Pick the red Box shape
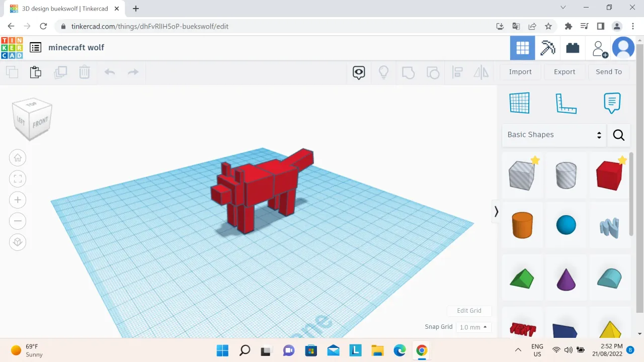 (x=610, y=174)
